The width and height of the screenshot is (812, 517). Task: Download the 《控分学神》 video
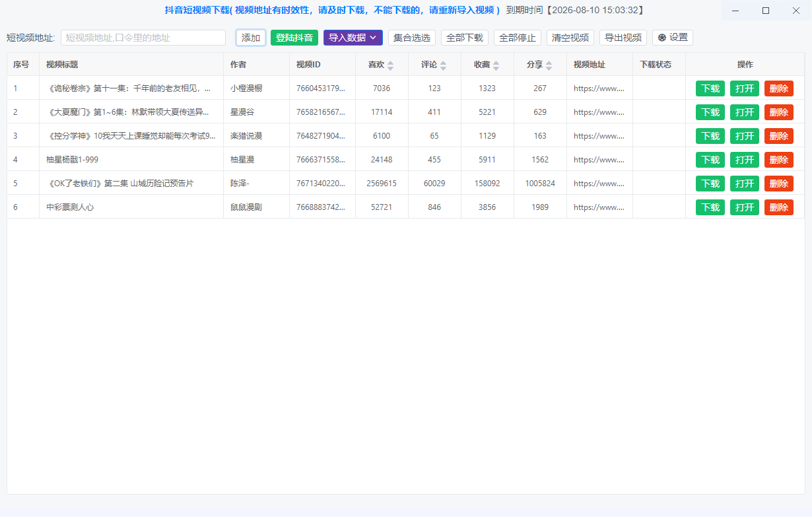tap(710, 136)
